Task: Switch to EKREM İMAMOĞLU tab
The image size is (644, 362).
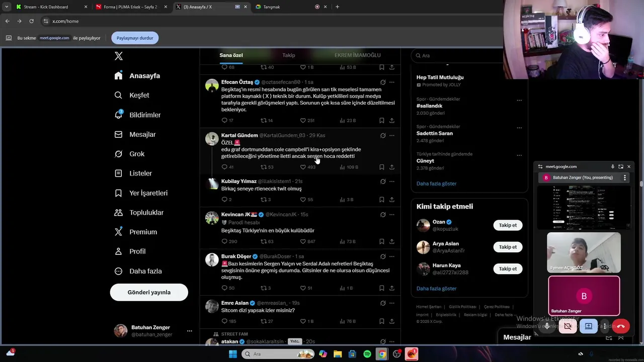Action: 358,55
